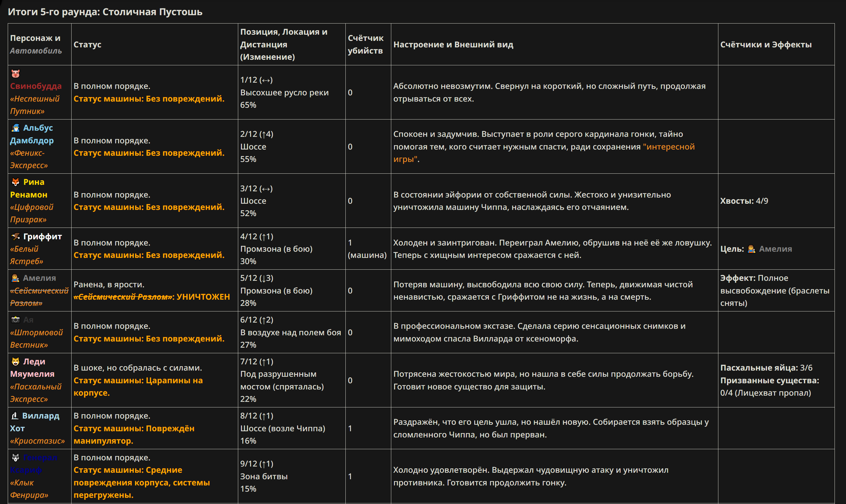Click the camera emoji beside Ая

15,319
